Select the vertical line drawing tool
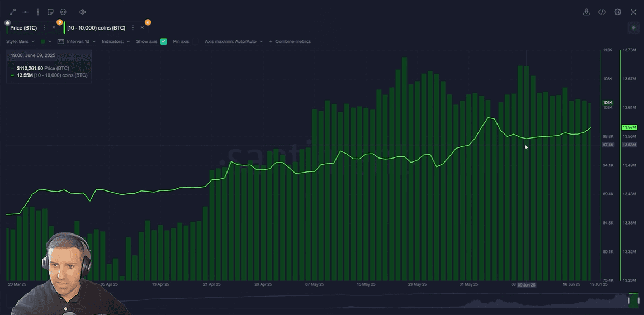 pyautogui.click(x=38, y=12)
